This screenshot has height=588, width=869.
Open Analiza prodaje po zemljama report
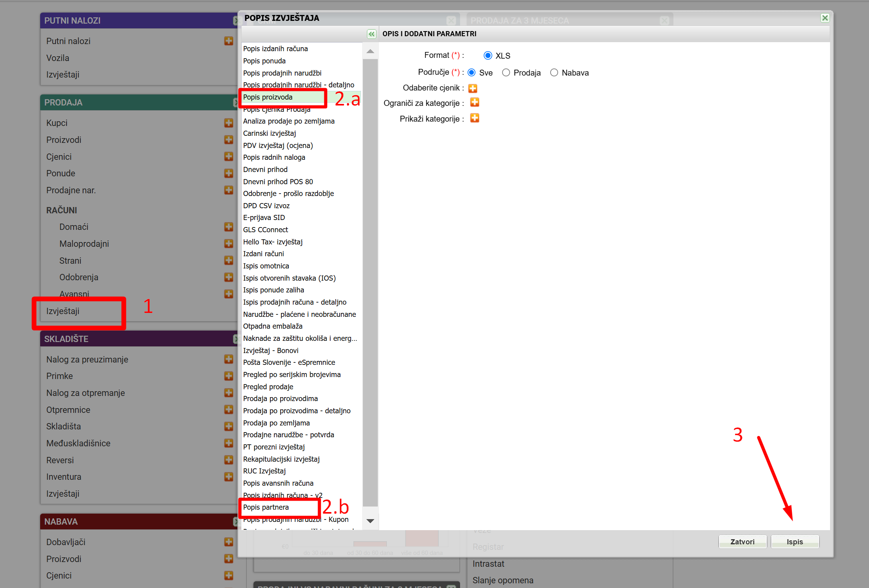click(288, 121)
